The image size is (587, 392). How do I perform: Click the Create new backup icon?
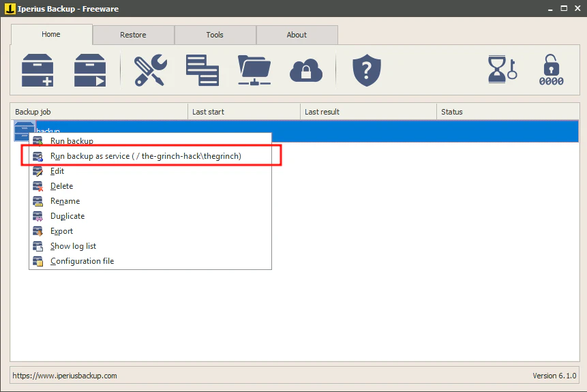pos(37,70)
